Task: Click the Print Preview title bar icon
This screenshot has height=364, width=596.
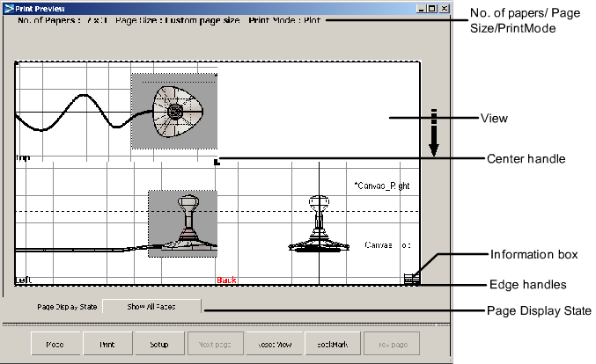Action: pos(9,8)
